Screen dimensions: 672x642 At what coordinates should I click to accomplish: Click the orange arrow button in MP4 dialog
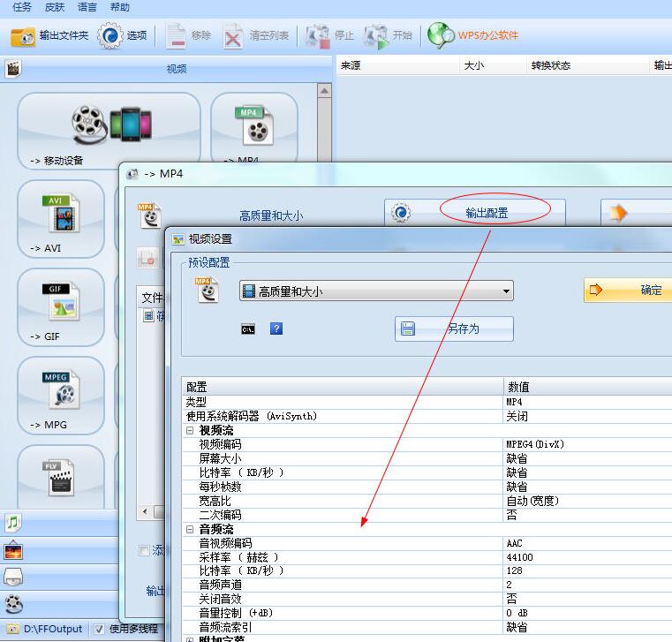[637, 213]
